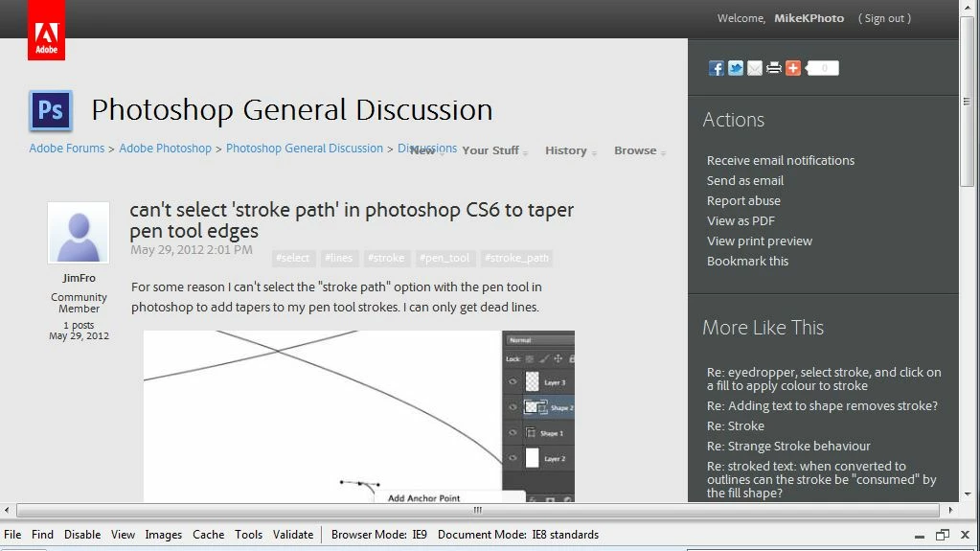Viewport: 980px width, 551px height.
Task: Open the Find menu
Action: coord(42,535)
